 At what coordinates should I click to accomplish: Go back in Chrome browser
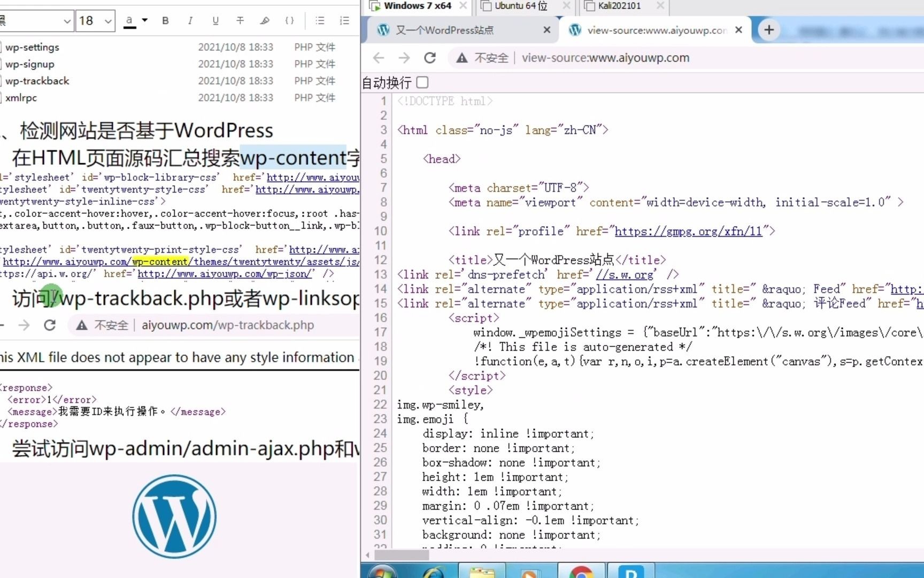click(379, 58)
